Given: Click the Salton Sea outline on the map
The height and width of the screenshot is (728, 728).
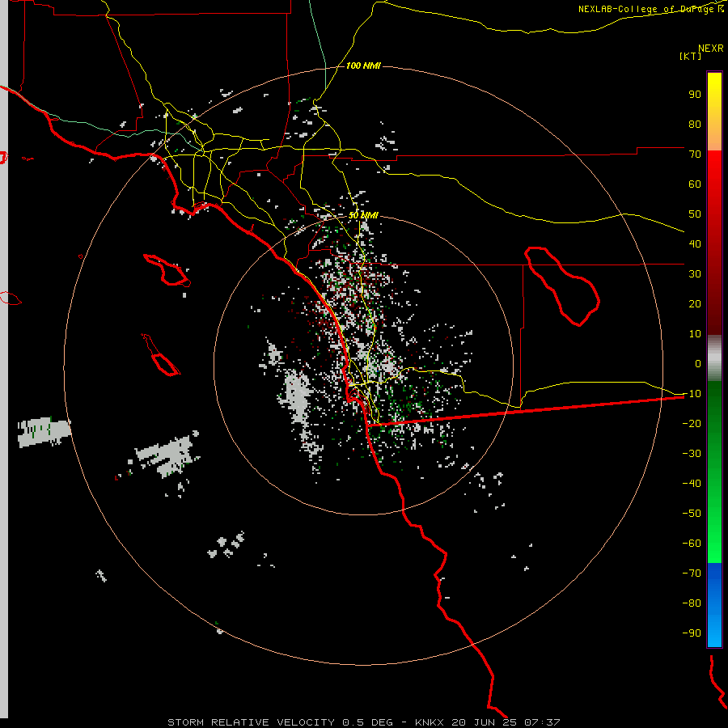Looking at the screenshot, I should pyautogui.click(x=562, y=286).
